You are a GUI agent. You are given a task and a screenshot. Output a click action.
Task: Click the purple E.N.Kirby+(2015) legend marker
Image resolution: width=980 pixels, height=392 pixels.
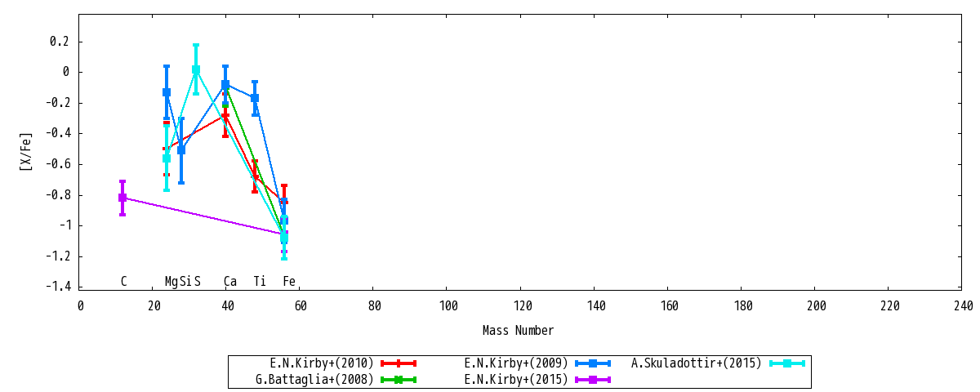(593, 380)
